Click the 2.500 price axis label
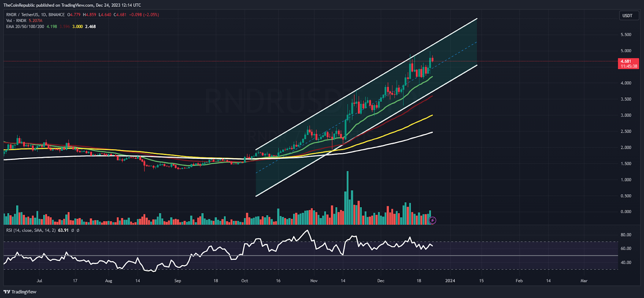The width and height of the screenshot is (644, 298). 626,132
